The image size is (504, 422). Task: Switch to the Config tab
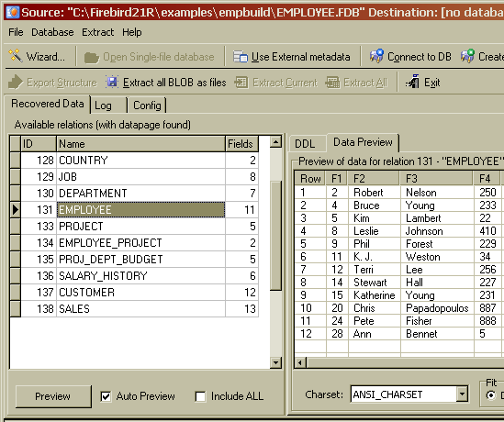click(x=147, y=105)
